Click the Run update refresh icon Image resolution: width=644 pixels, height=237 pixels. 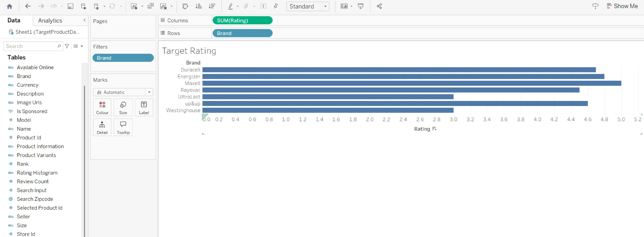pos(112,6)
